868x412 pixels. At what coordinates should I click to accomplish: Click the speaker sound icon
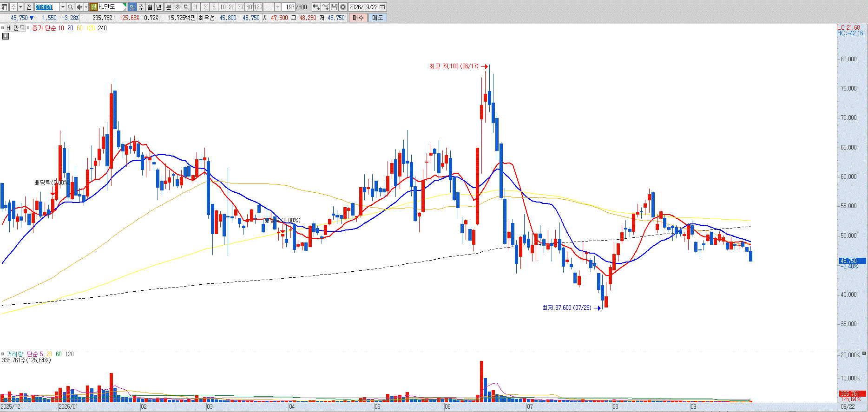[x=79, y=7]
